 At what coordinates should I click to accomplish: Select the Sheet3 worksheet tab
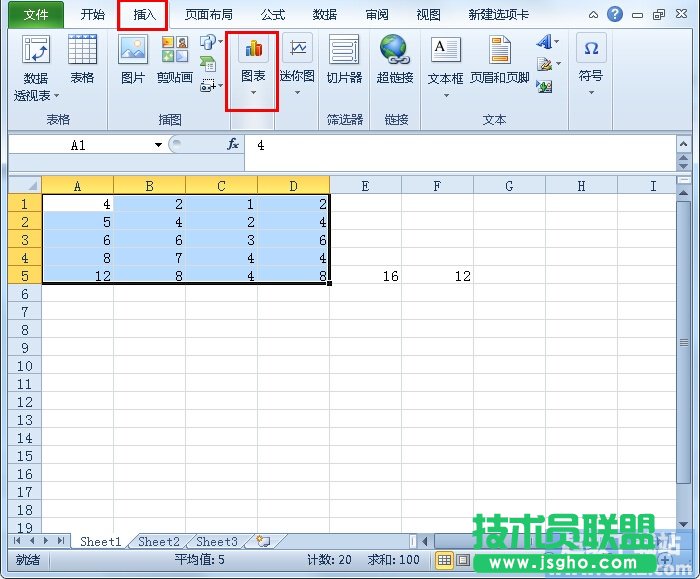pos(217,542)
